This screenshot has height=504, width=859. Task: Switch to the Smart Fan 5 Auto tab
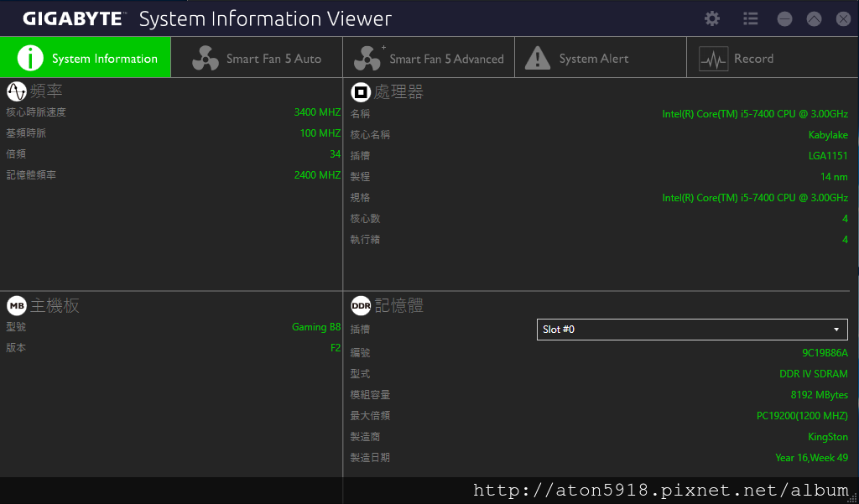[x=257, y=58]
